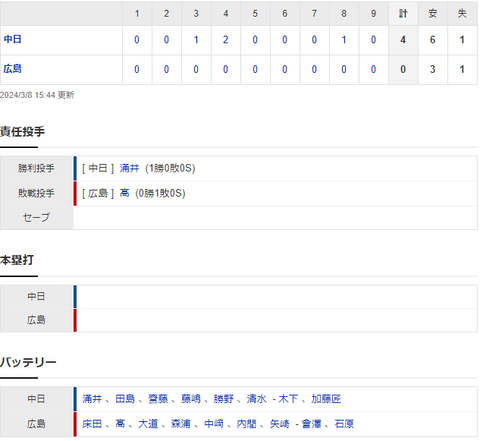
Task: Open 中崎 in 広島 battery list
Action: 214,424
